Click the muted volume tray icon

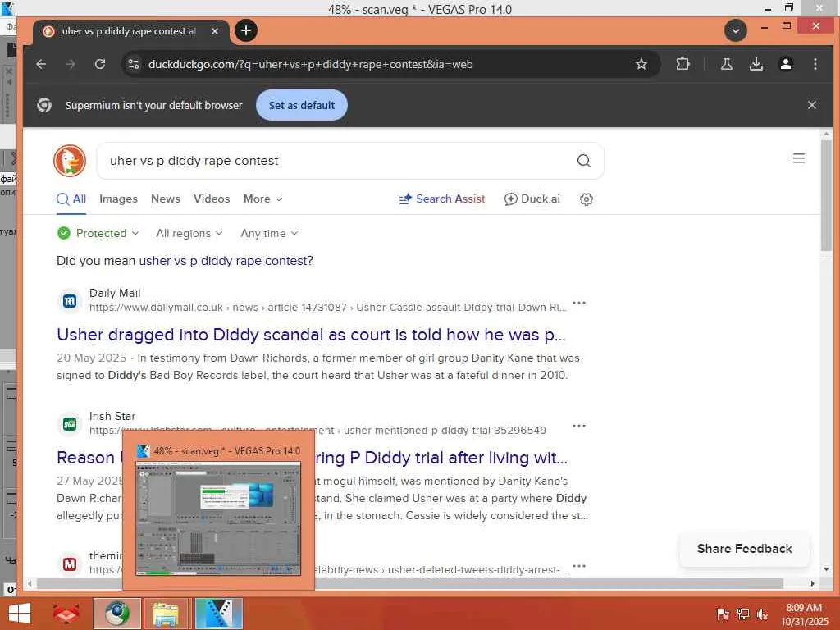click(x=762, y=614)
